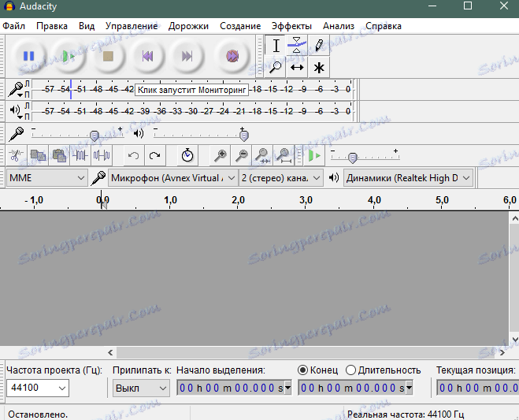Open the Эффекты menu

pos(291,25)
